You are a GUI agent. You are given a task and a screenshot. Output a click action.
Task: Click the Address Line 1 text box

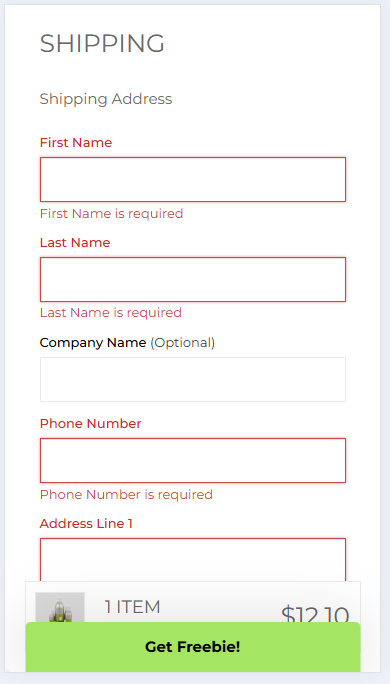(x=193, y=560)
